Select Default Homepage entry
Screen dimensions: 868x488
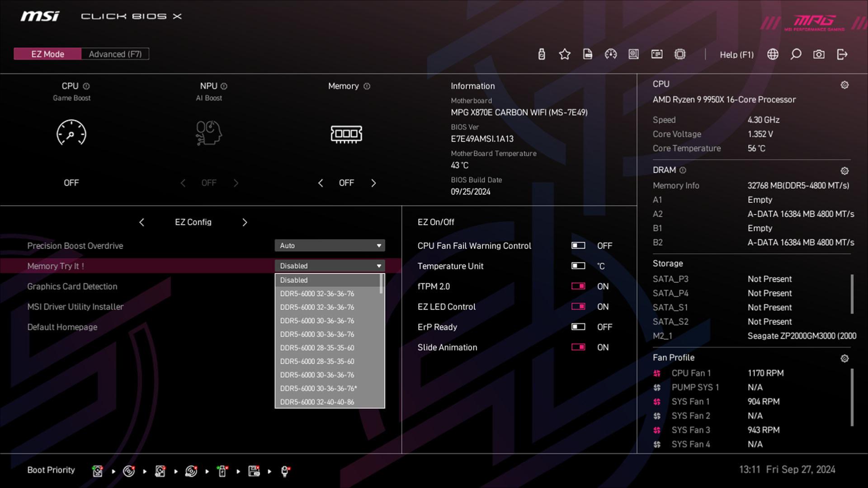click(62, 327)
